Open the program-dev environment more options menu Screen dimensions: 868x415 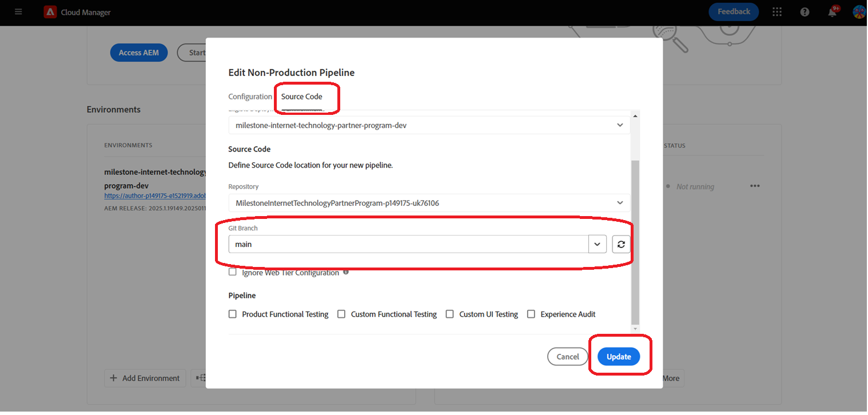[755, 186]
